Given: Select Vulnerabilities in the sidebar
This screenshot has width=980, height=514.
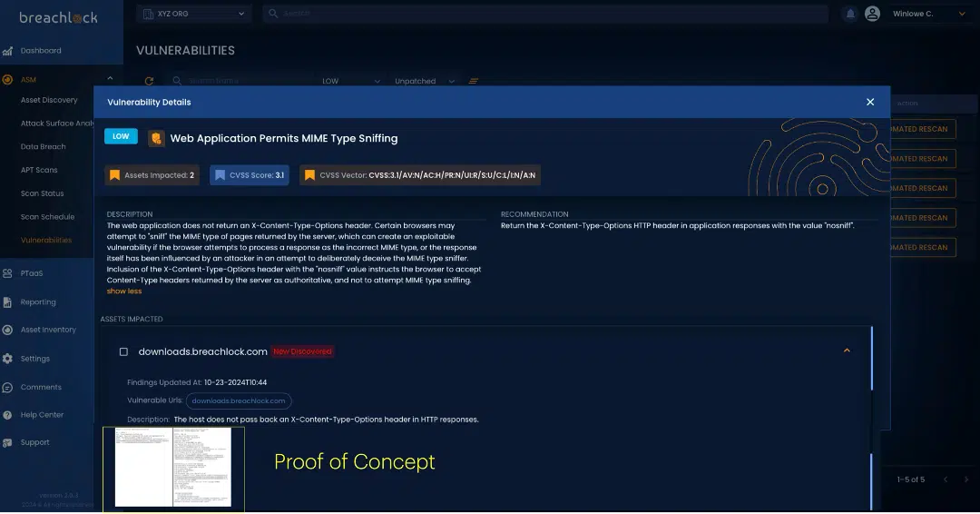Looking at the screenshot, I should pos(46,240).
